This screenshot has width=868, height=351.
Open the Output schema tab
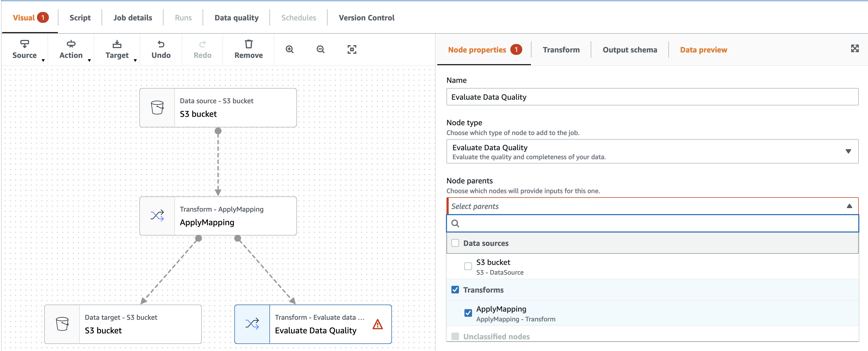(x=630, y=50)
